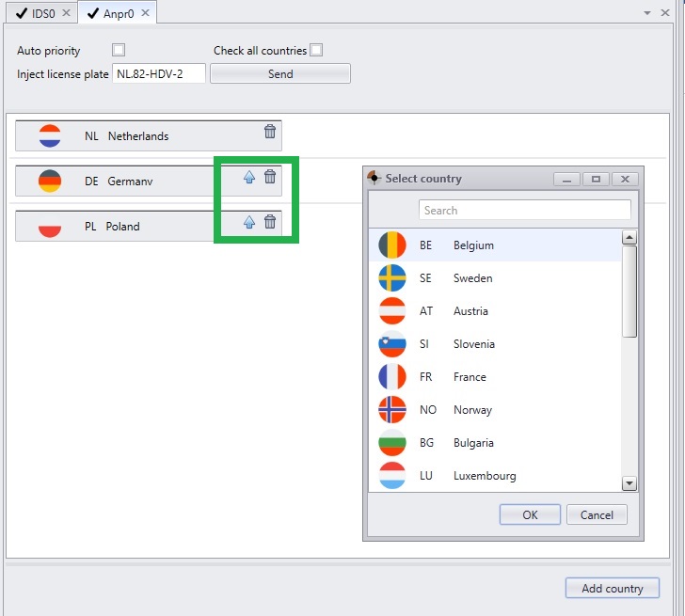Select the Bulgaria flag in country list

click(x=391, y=442)
